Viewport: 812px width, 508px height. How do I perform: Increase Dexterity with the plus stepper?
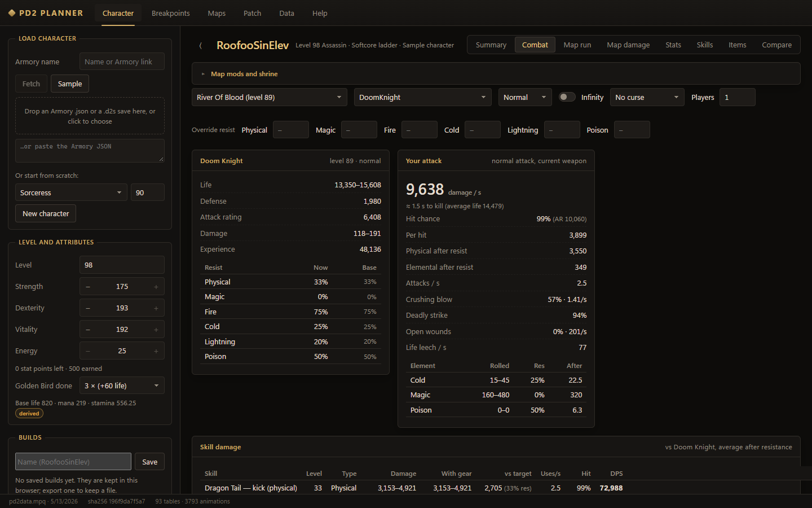(156, 308)
